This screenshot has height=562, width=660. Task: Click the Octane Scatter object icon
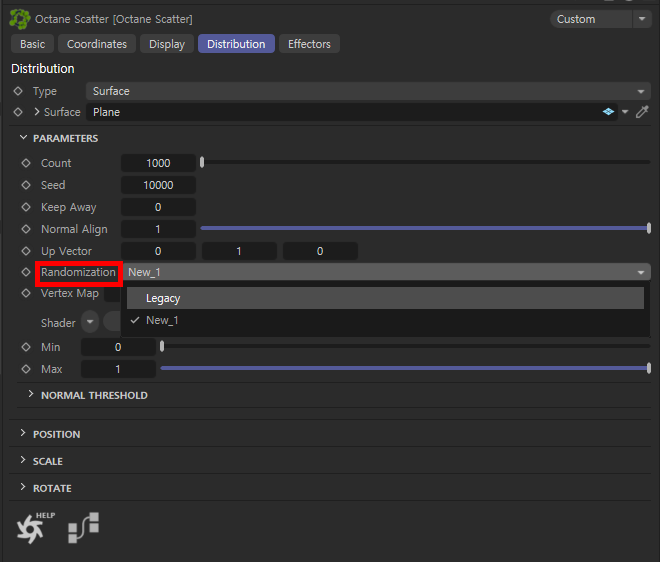click(x=19, y=19)
